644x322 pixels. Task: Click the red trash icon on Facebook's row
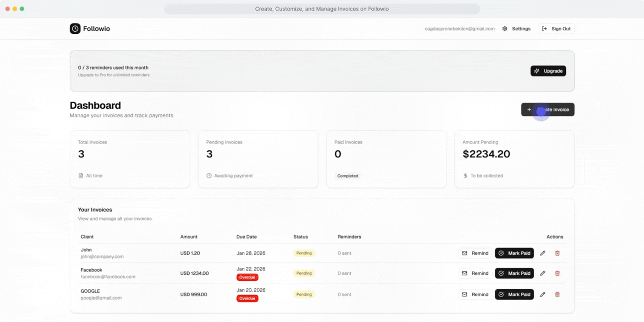(557, 273)
